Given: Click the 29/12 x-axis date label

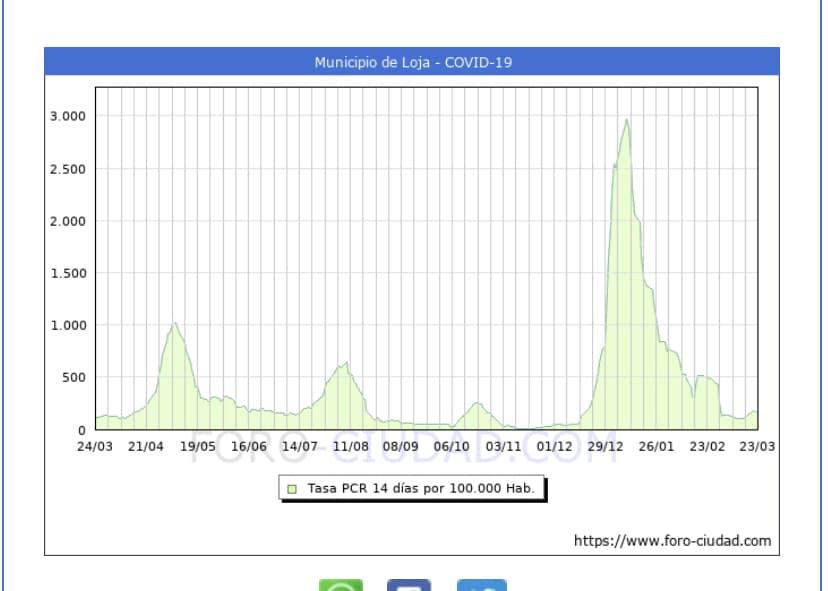Looking at the screenshot, I should click(605, 446).
